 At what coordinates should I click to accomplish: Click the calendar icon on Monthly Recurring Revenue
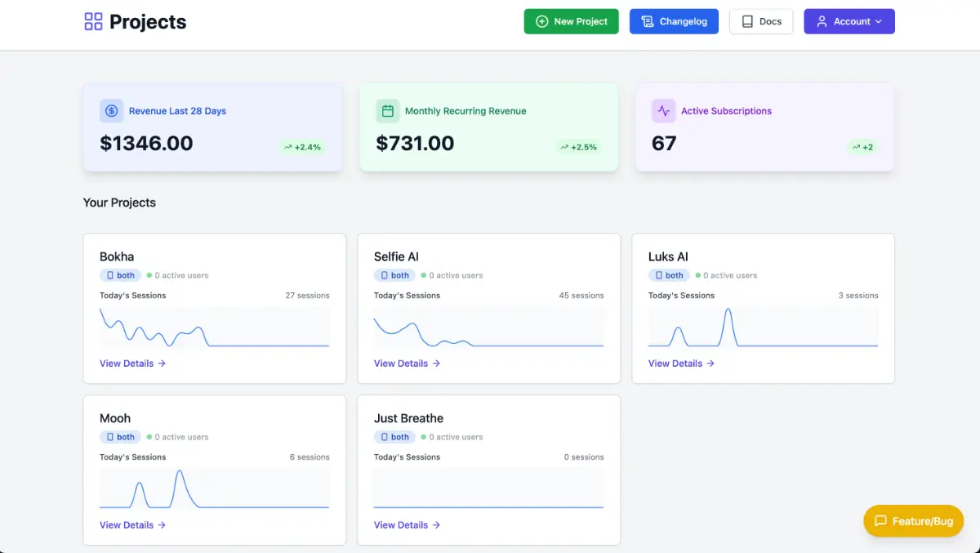pyautogui.click(x=388, y=111)
